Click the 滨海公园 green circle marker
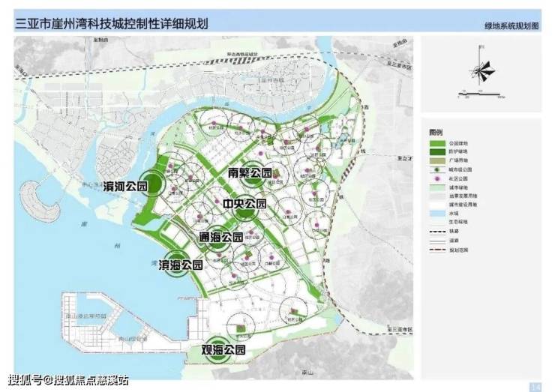The image size is (555, 392). (175, 264)
